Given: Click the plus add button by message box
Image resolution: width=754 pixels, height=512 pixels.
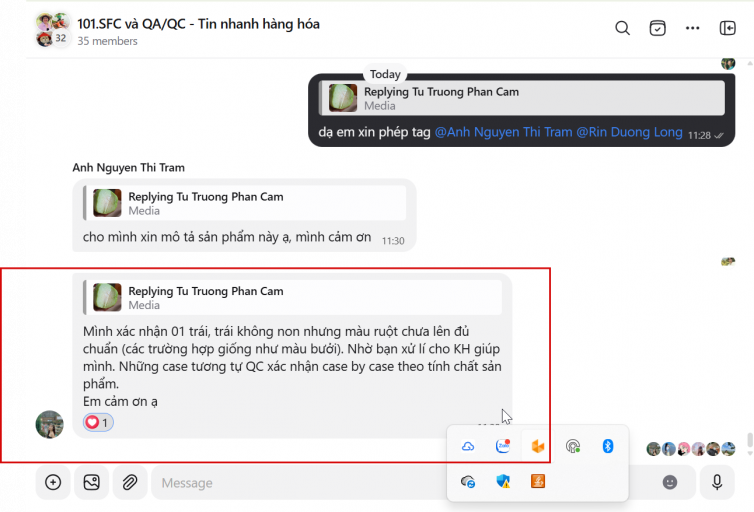Looking at the screenshot, I should [53, 482].
